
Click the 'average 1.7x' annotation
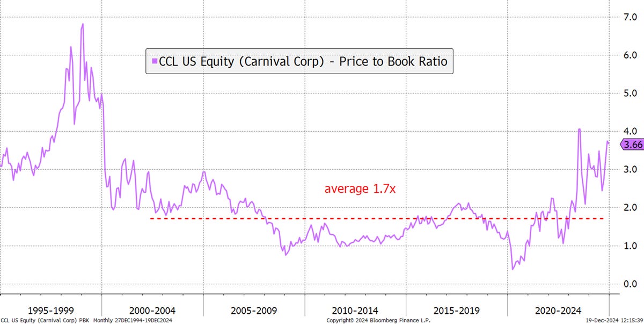(x=360, y=189)
